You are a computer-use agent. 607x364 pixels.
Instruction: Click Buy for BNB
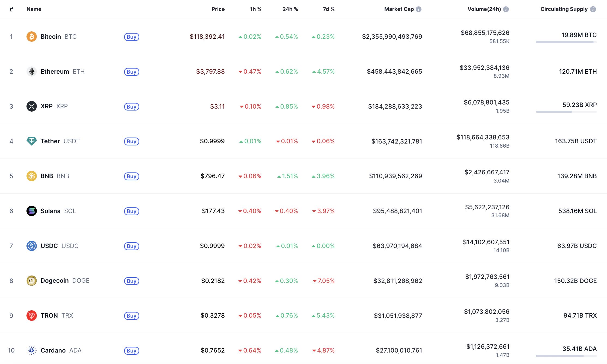(132, 176)
